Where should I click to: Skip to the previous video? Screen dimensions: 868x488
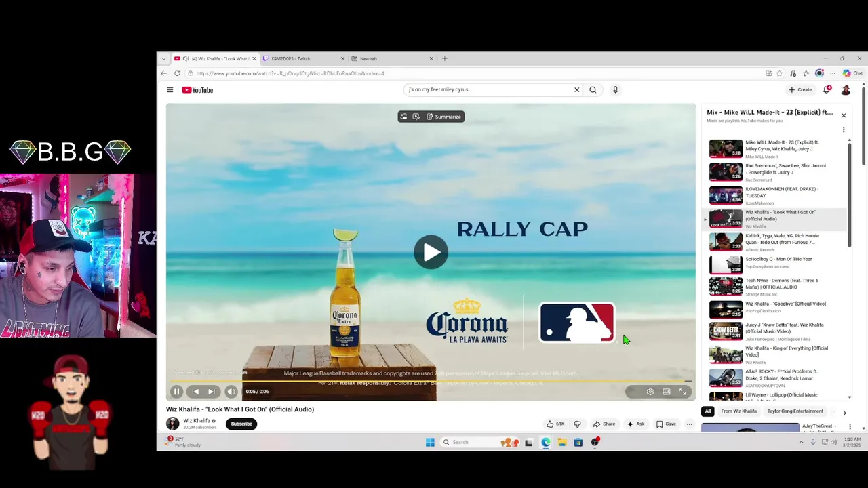click(195, 391)
